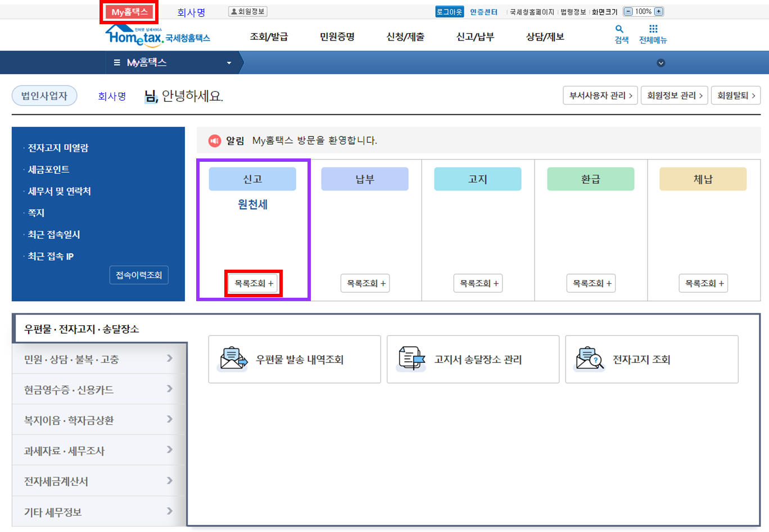Open the 검색 magnifier icon

click(619, 29)
